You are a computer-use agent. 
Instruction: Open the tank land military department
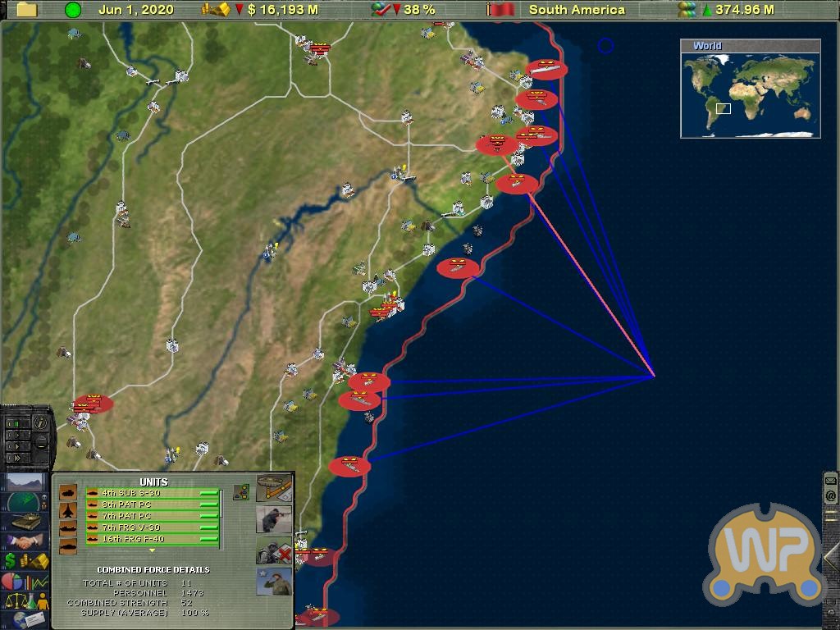click(25, 522)
